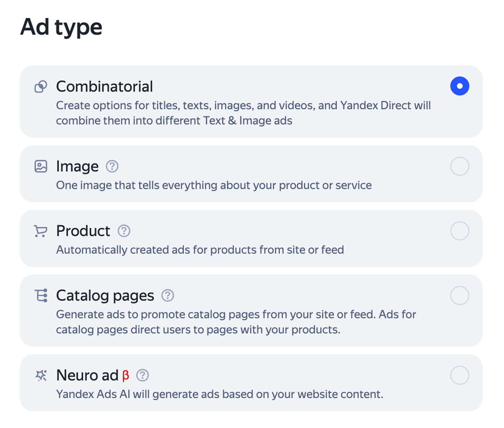The height and width of the screenshot is (428, 504).
Task: Select the Combinatorial radio button
Action: [460, 86]
